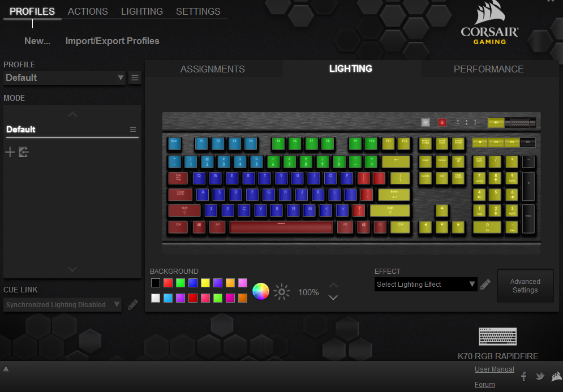Image resolution: width=563 pixels, height=392 pixels.
Task: Click the brightness sun icon
Action: [x=282, y=292]
